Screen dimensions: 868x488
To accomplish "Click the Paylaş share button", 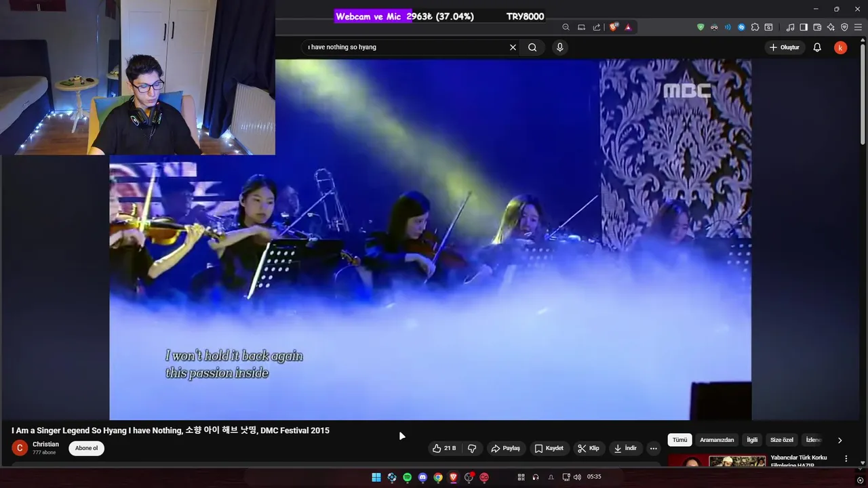I will click(506, 448).
